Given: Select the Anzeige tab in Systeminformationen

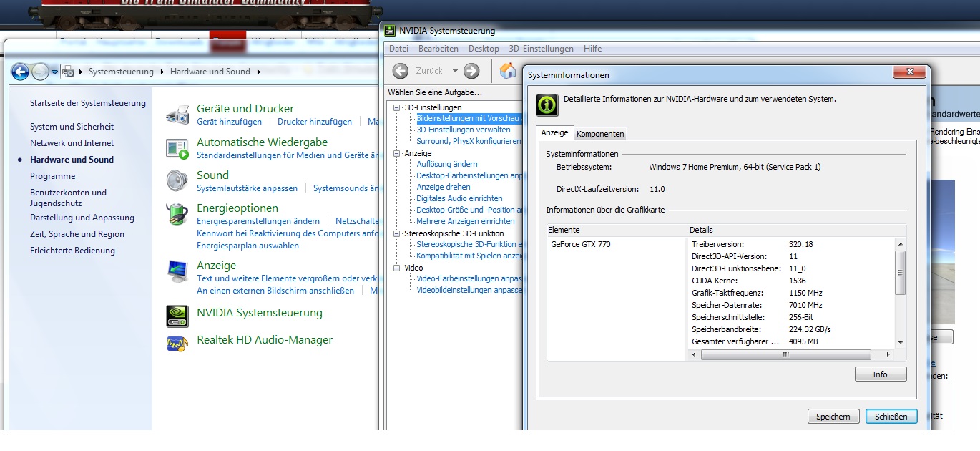Looking at the screenshot, I should coord(554,133).
